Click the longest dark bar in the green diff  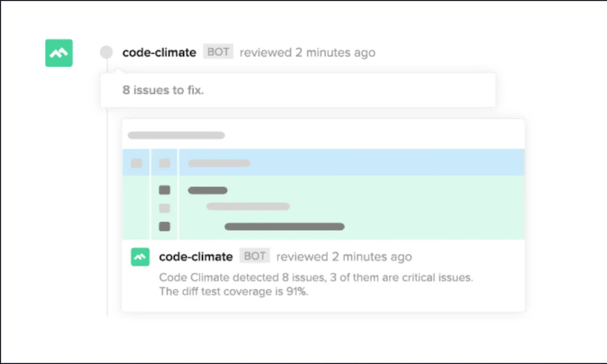[284, 227]
